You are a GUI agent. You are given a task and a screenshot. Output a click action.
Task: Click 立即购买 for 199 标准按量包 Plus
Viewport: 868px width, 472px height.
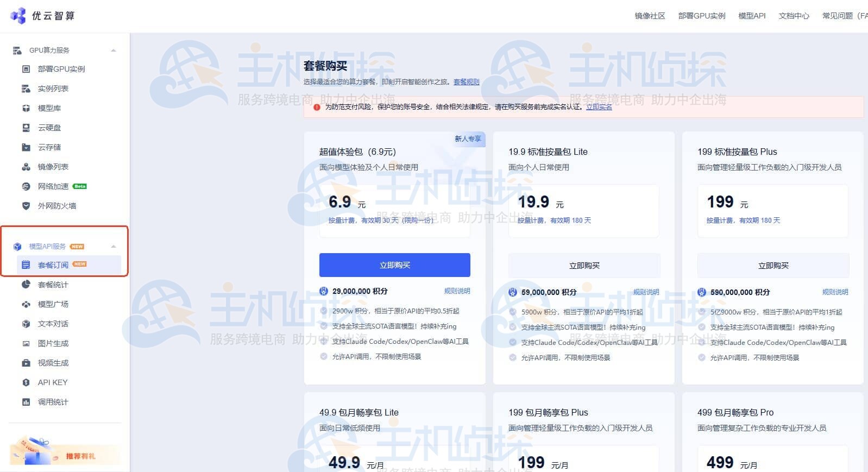[x=773, y=266]
